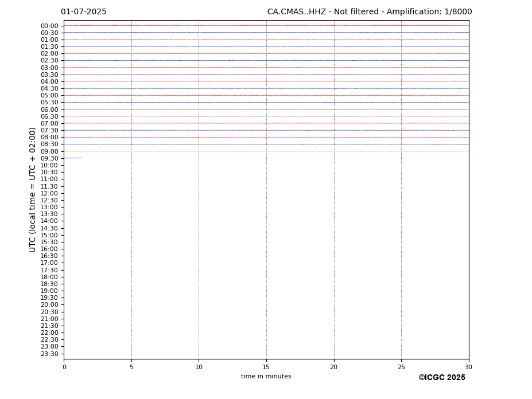Select the 08:30 time row label
The image size is (532, 399).
(x=49, y=144)
